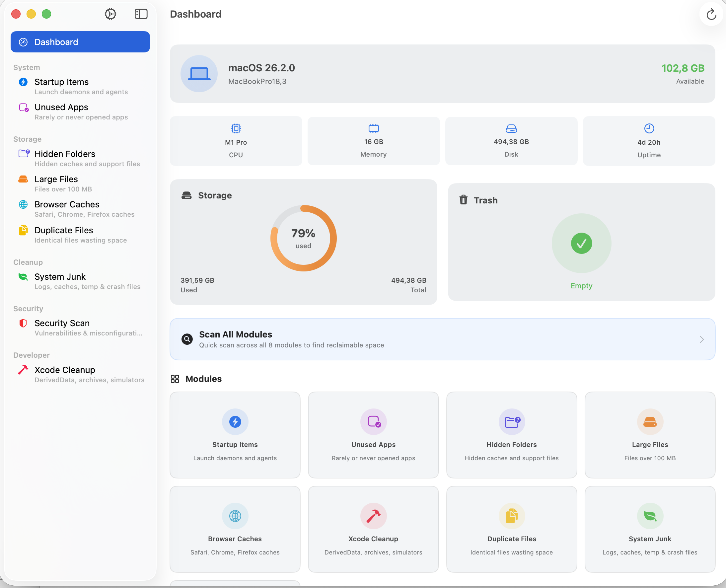Select Dashboard in the sidebar
726x588 pixels.
tap(80, 42)
